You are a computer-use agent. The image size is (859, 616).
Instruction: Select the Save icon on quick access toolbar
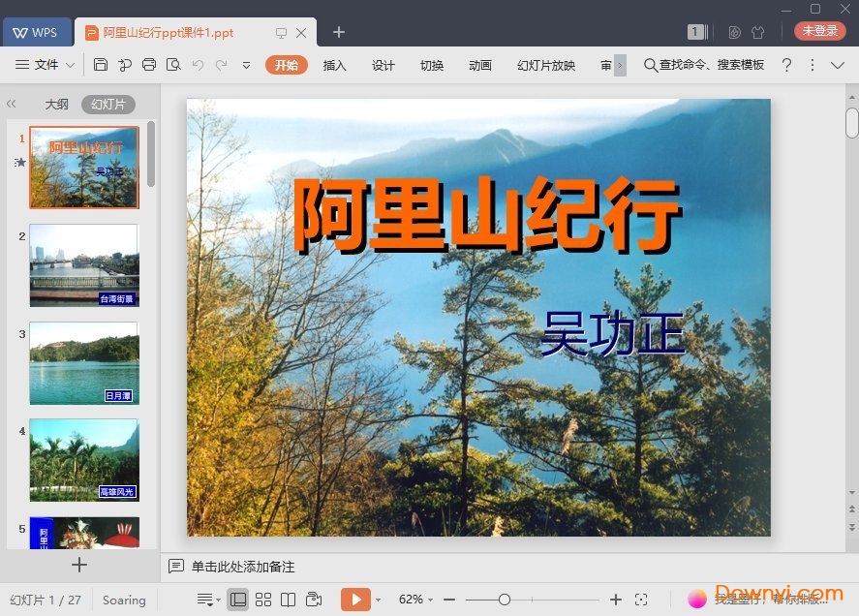point(102,65)
